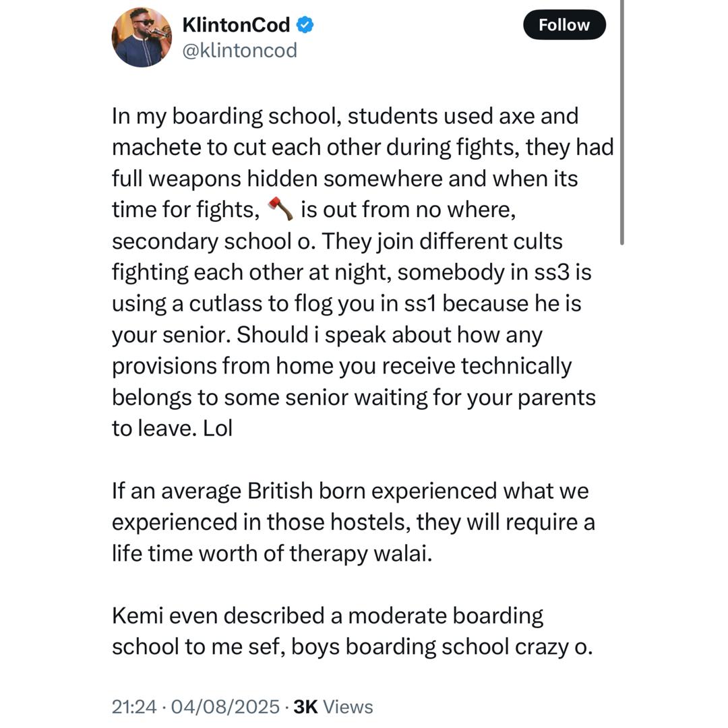Click the @klintoncod handle
Screen dimensions: 728x728
point(239,51)
